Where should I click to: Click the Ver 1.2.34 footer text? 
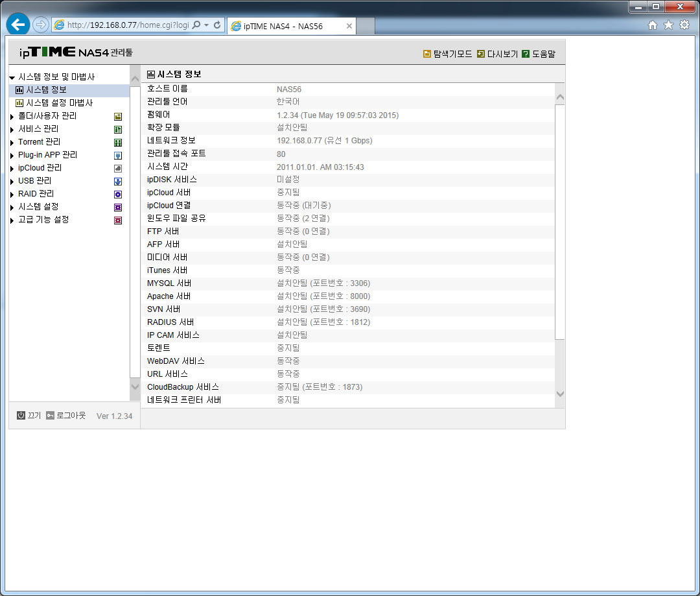click(114, 416)
